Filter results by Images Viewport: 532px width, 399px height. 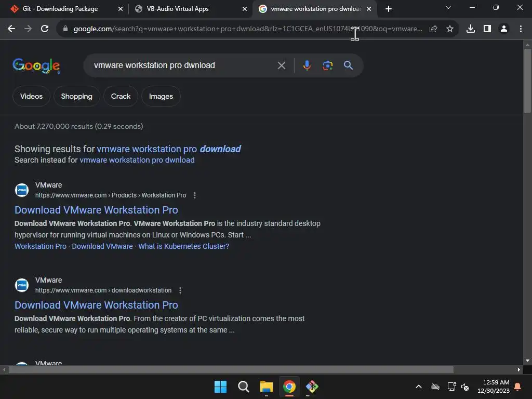161,96
